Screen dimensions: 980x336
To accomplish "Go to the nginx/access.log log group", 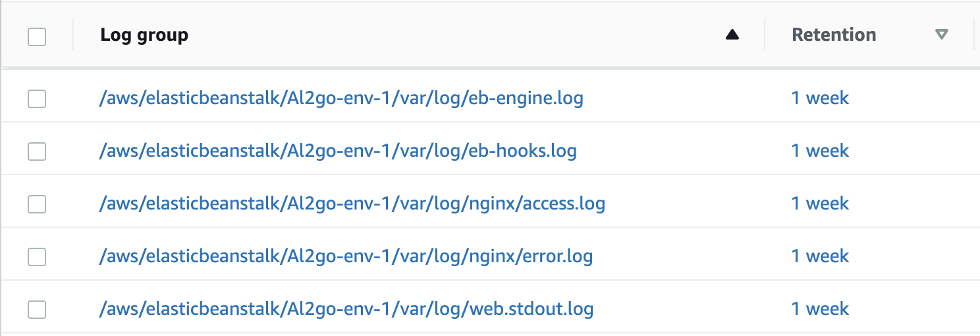I will coord(352,204).
